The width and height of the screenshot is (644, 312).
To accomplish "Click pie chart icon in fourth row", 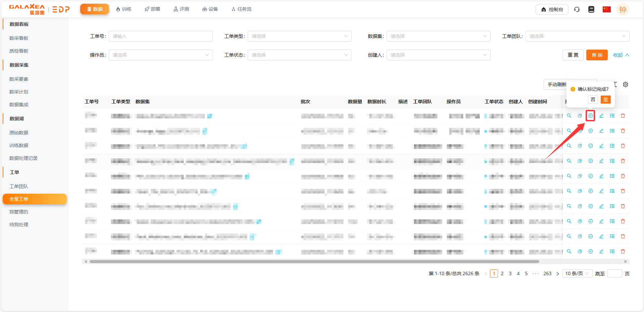I will tap(580, 161).
